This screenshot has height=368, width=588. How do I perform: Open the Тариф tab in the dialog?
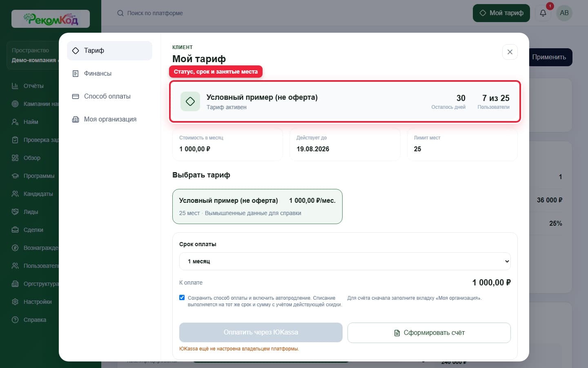click(x=109, y=51)
